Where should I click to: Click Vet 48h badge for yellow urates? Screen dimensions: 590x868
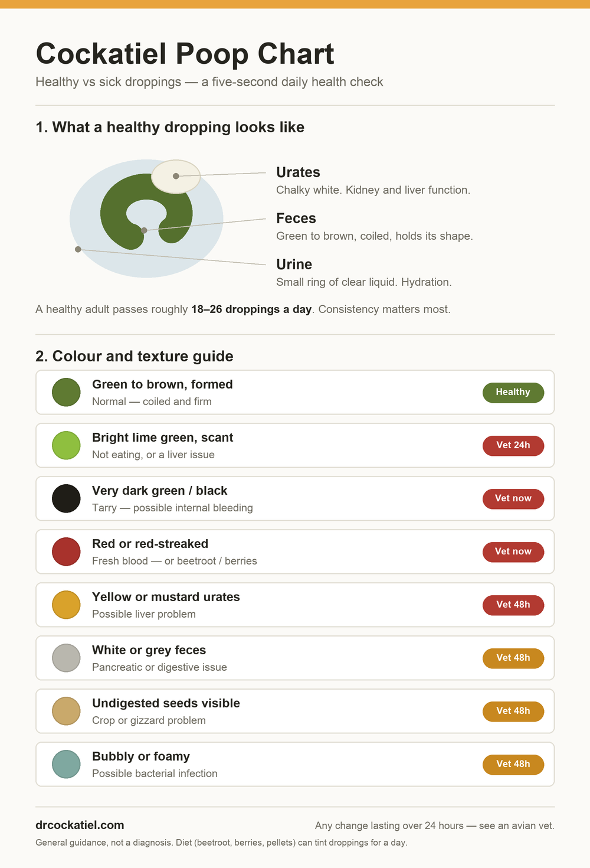point(513,605)
